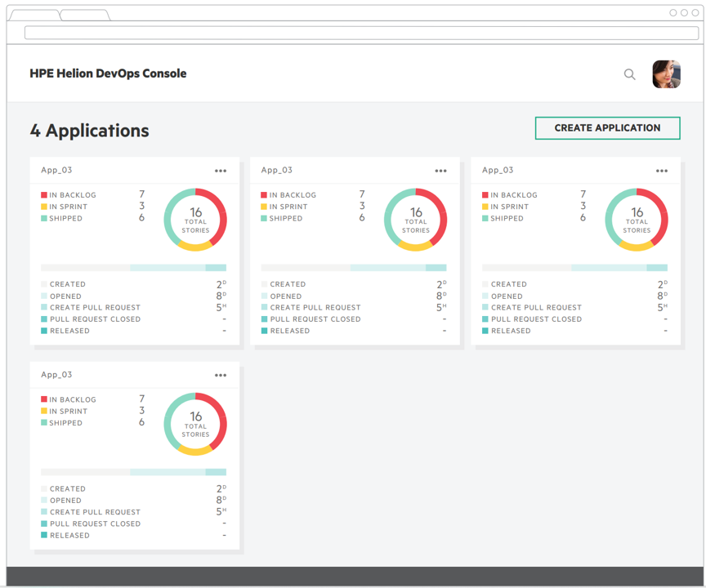Select "PULL REQUEST CLOSED" in the second App_03 card
Image resolution: width=706 pixels, height=588 pixels.
(315, 319)
